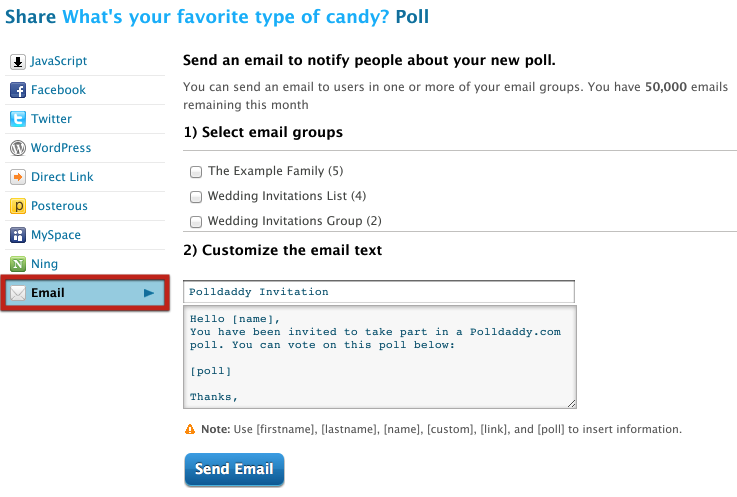Viewport: 737px width, 497px height.
Task: Check The Example Family group
Action: (196, 172)
